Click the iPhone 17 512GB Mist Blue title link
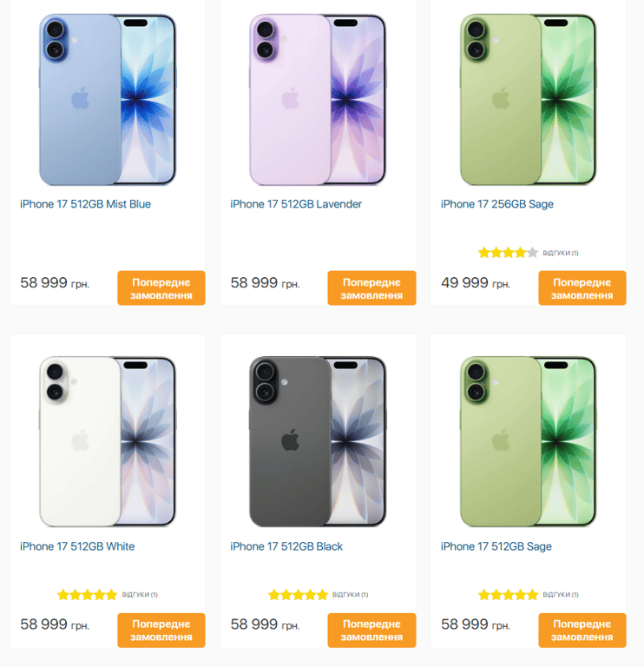Viewport: 644px width, 667px height. [85, 204]
